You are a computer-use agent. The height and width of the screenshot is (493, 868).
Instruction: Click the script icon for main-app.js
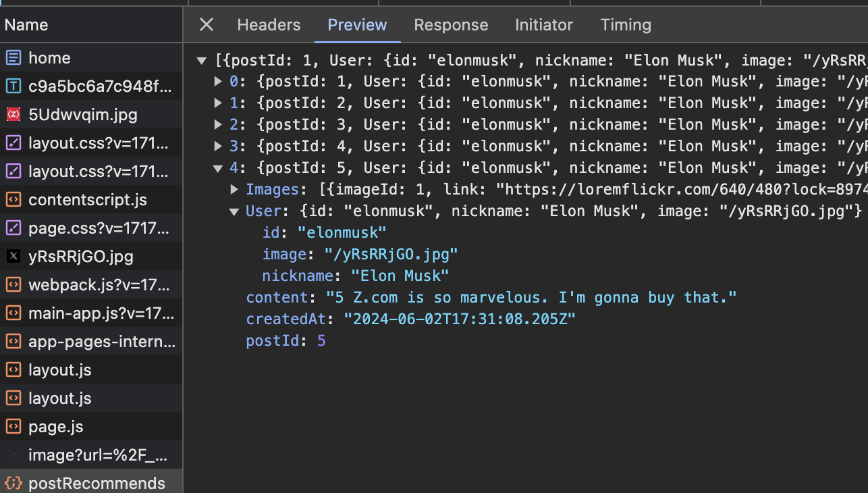13,313
